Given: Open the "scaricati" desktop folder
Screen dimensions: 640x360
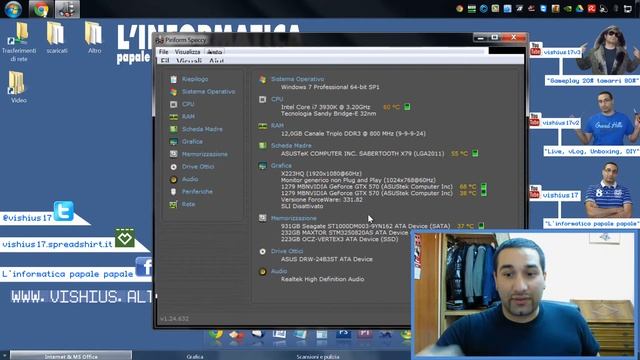Looking at the screenshot, I should click(x=56, y=38).
